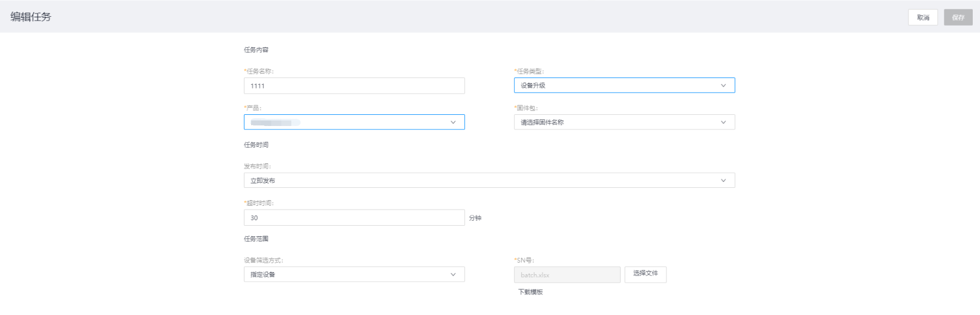This screenshot has height=315, width=980.
Task: Click the chevron arrow in 设备筛选方式 field
Action: coord(453,274)
